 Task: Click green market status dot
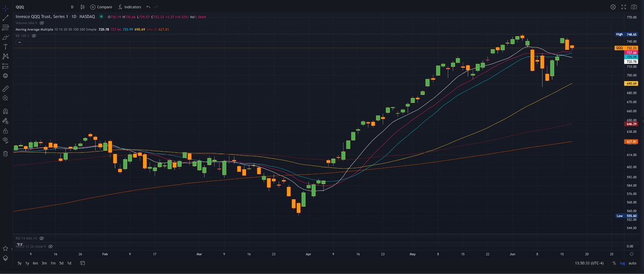(x=101, y=17)
